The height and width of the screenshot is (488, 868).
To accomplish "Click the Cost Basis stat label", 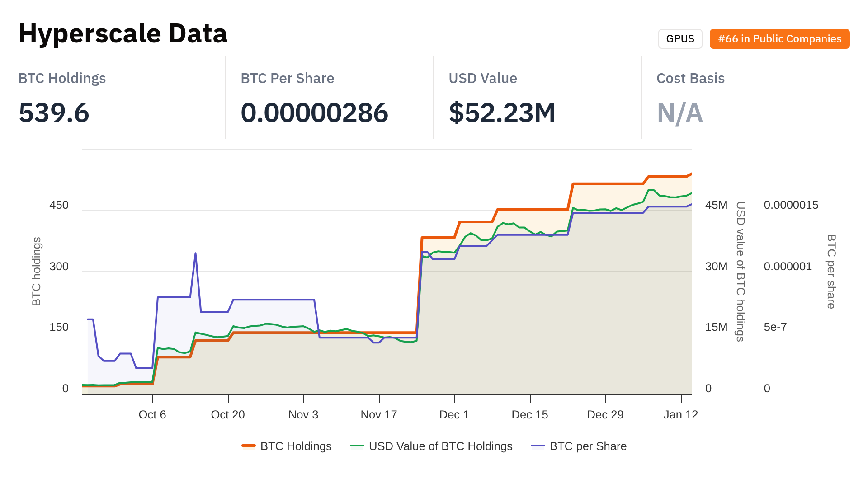I will click(690, 78).
